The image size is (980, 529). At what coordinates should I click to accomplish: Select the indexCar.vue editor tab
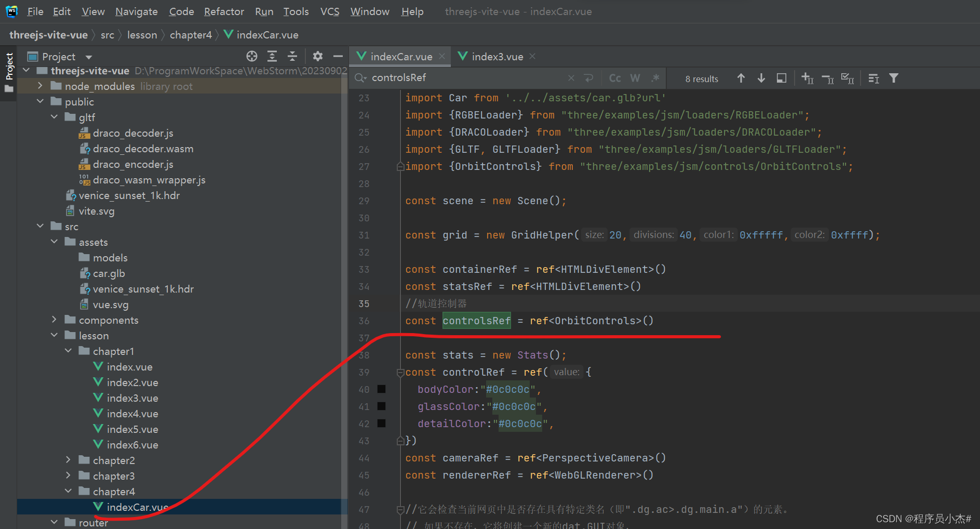point(401,57)
